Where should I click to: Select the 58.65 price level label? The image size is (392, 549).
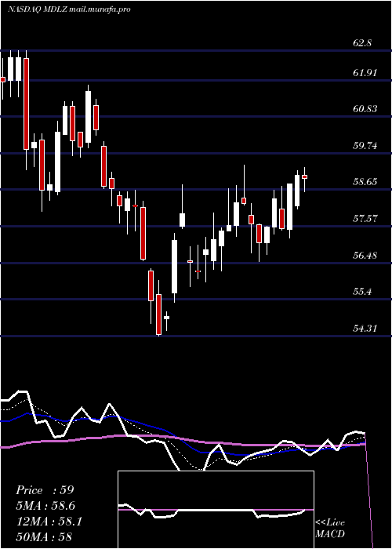tap(365, 182)
